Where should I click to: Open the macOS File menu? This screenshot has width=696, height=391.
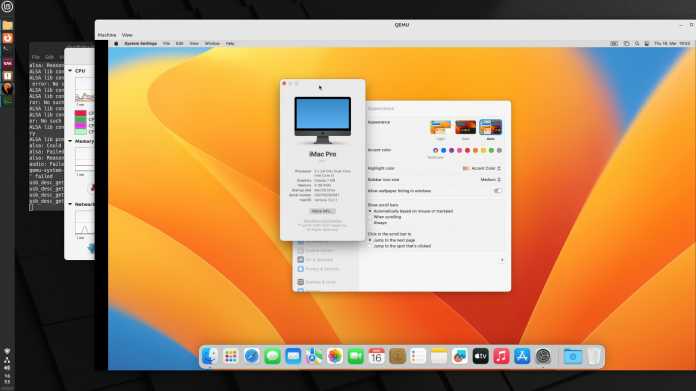(166, 43)
